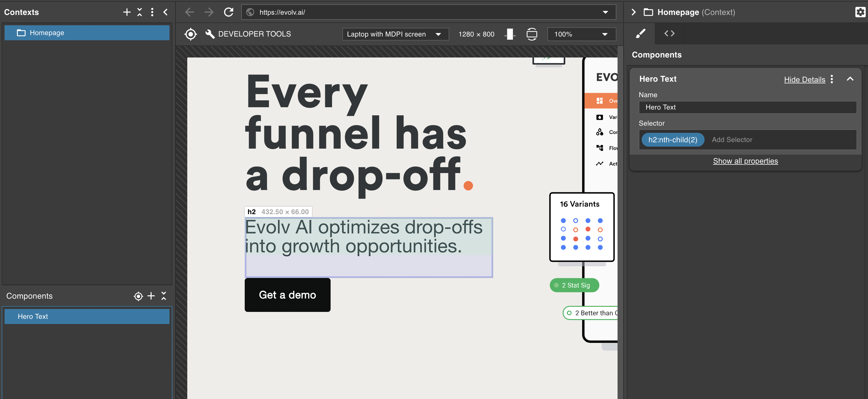
Task: Open the URL history dropdown arrow
Action: click(605, 12)
